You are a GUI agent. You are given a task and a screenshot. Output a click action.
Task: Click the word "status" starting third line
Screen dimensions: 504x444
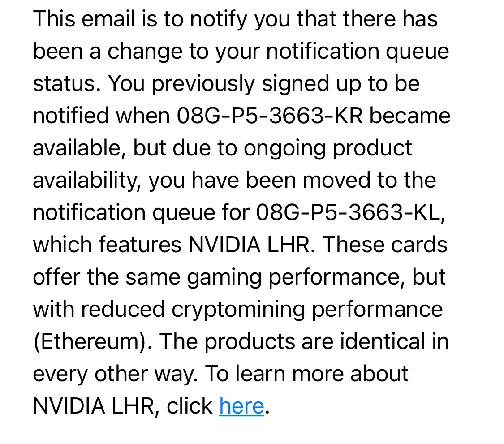[64, 83]
